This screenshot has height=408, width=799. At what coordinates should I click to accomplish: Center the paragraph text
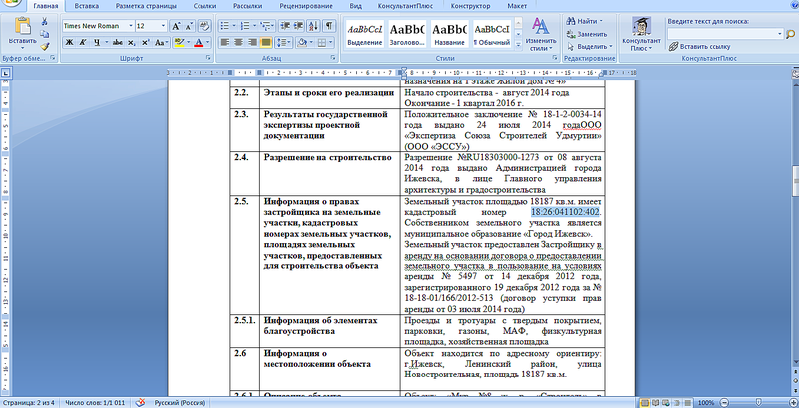click(x=238, y=42)
